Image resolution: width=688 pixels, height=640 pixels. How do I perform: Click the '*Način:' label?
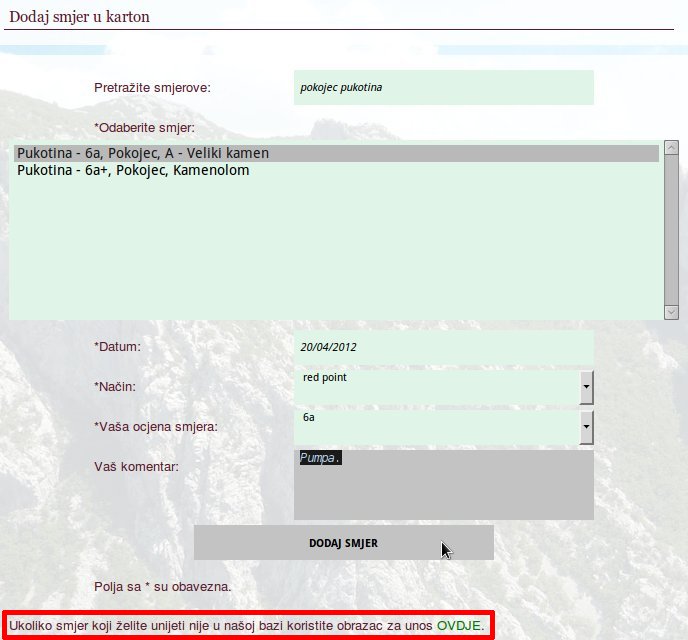[115, 386]
